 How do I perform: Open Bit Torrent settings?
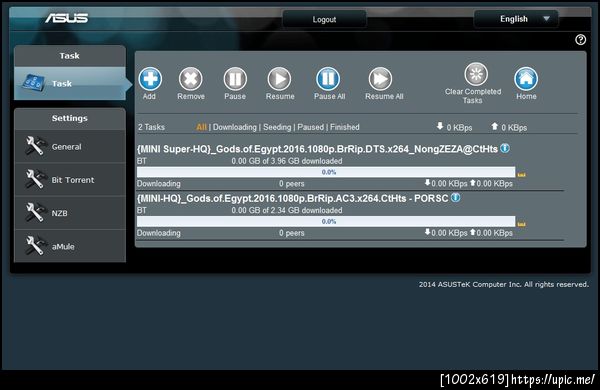pos(70,180)
